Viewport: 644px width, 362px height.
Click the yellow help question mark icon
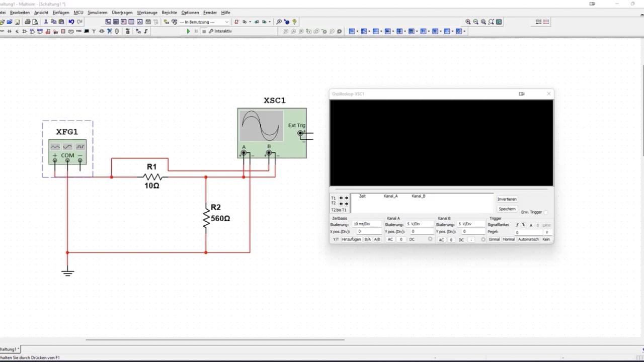(294, 22)
